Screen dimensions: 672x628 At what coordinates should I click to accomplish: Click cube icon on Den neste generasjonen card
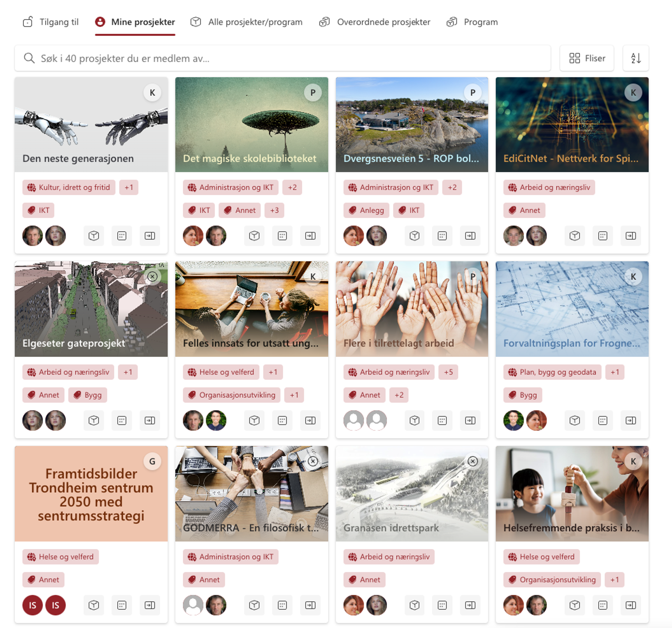[x=94, y=236]
